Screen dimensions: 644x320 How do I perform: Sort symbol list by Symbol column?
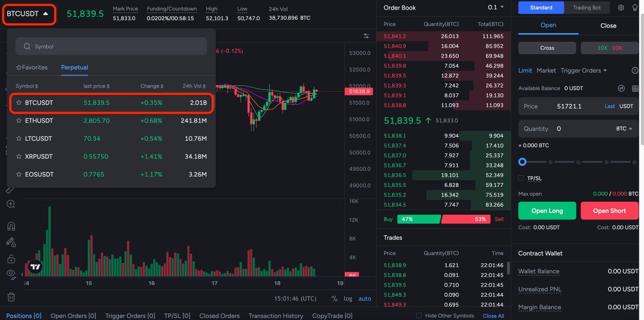tap(27, 86)
